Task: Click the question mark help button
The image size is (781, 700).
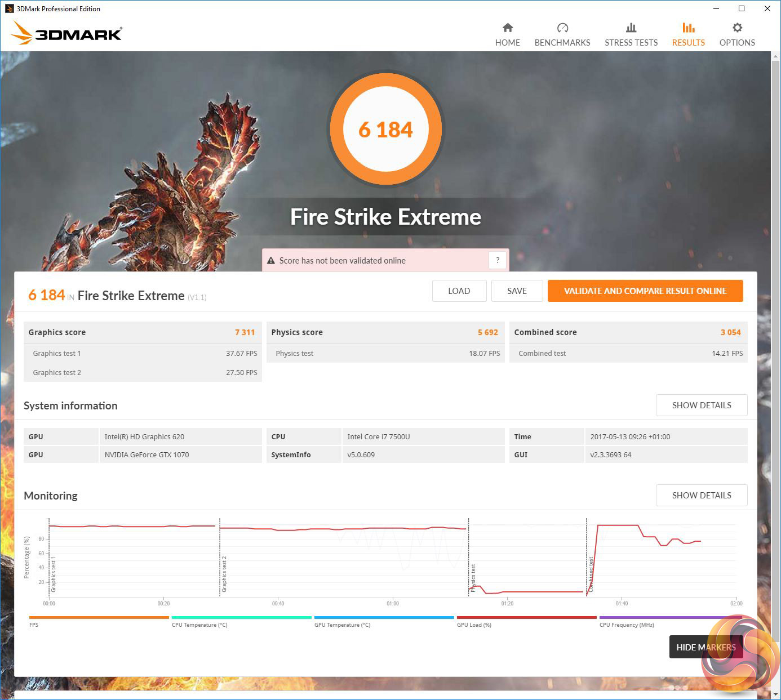Action: click(498, 260)
